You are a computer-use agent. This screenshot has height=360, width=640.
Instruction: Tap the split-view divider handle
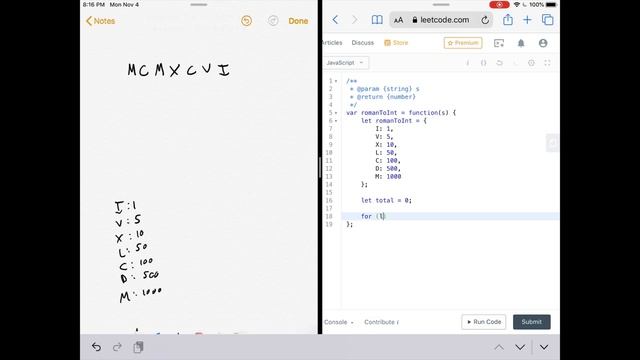[x=320, y=167]
